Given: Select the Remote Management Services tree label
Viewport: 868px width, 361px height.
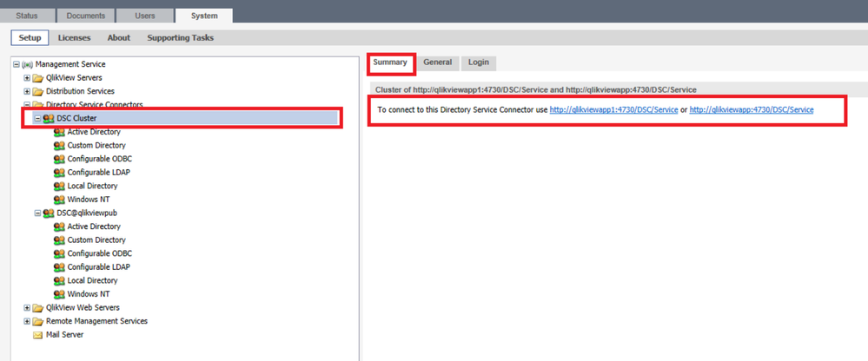Looking at the screenshot, I should (x=96, y=321).
